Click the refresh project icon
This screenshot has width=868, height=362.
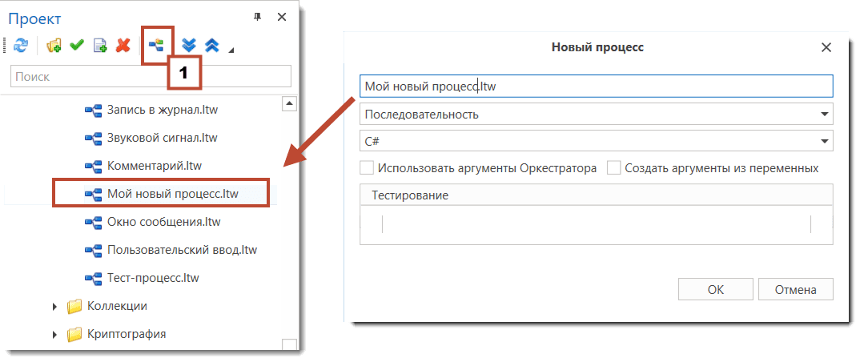pos(21,46)
